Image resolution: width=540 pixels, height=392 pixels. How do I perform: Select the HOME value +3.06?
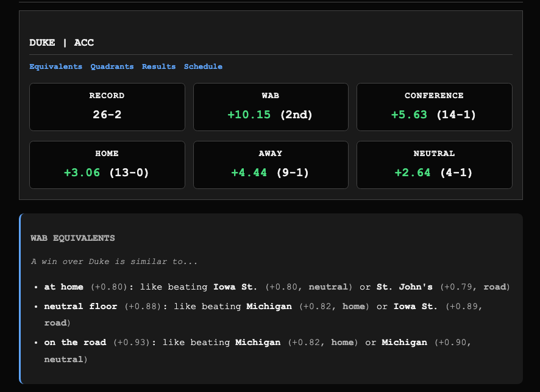[x=82, y=173]
